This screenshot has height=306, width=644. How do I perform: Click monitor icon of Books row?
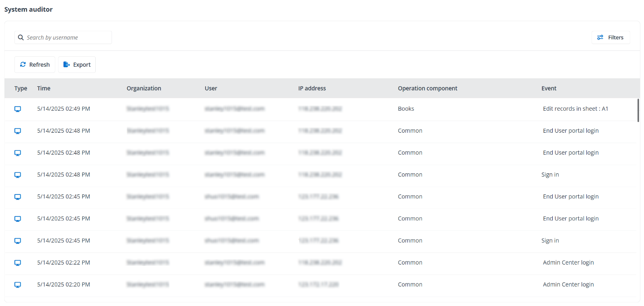pyautogui.click(x=18, y=109)
